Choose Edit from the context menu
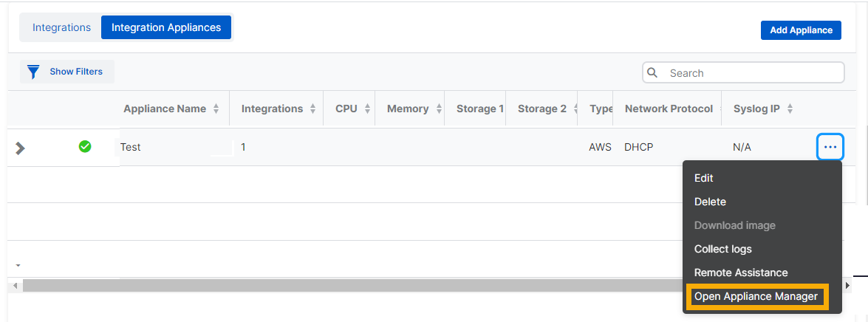This screenshot has height=322, width=868. pyautogui.click(x=704, y=178)
